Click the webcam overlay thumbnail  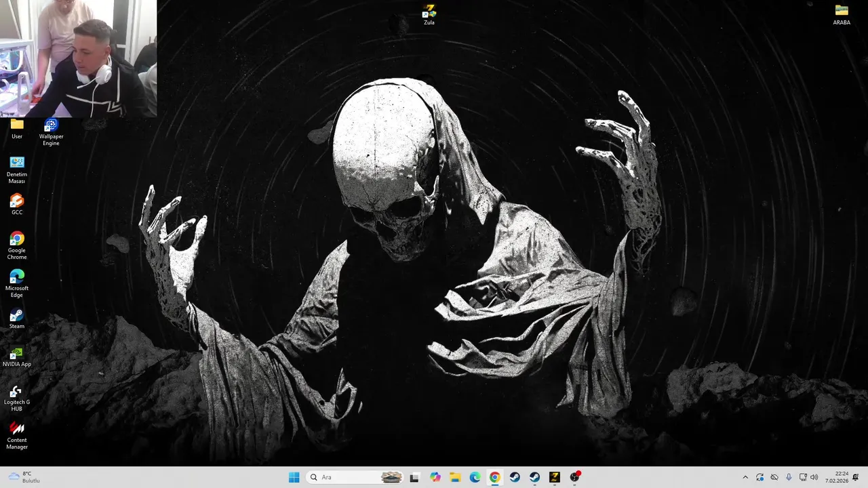tap(79, 59)
